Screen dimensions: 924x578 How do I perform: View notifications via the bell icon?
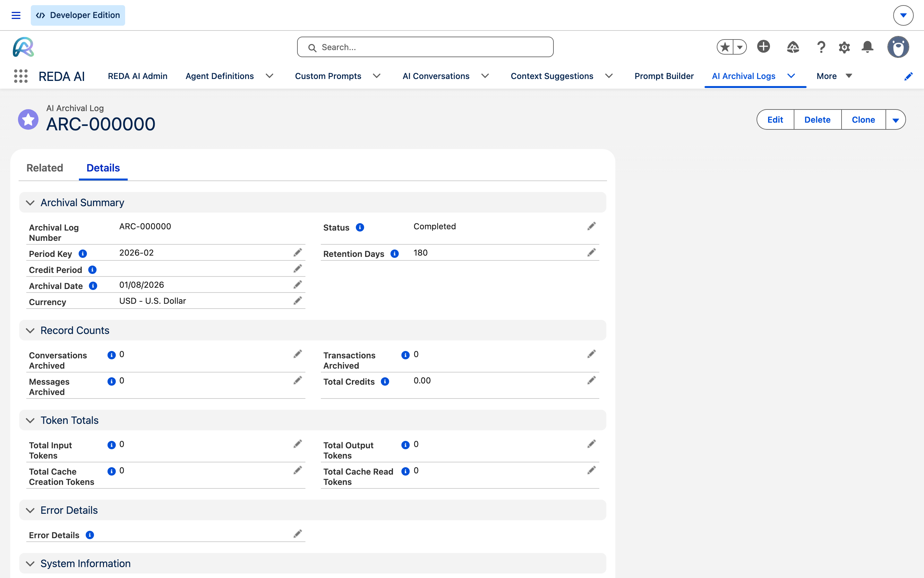tap(868, 47)
